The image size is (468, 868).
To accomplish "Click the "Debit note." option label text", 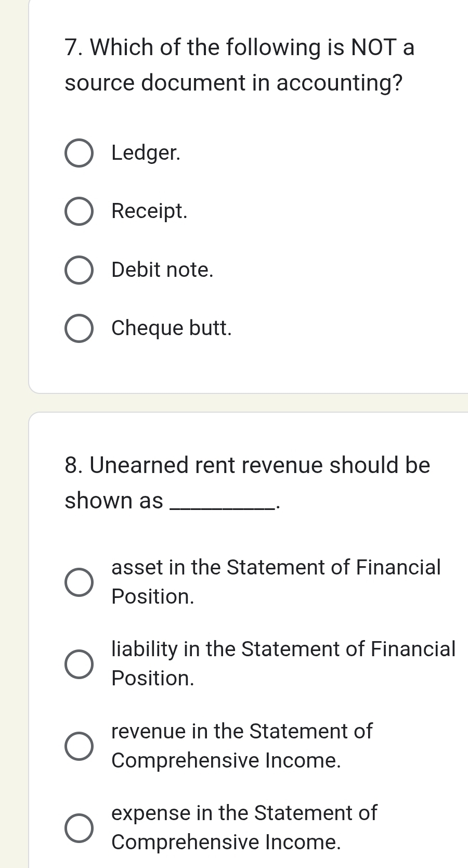I will pyautogui.click(x=162, y=269).
